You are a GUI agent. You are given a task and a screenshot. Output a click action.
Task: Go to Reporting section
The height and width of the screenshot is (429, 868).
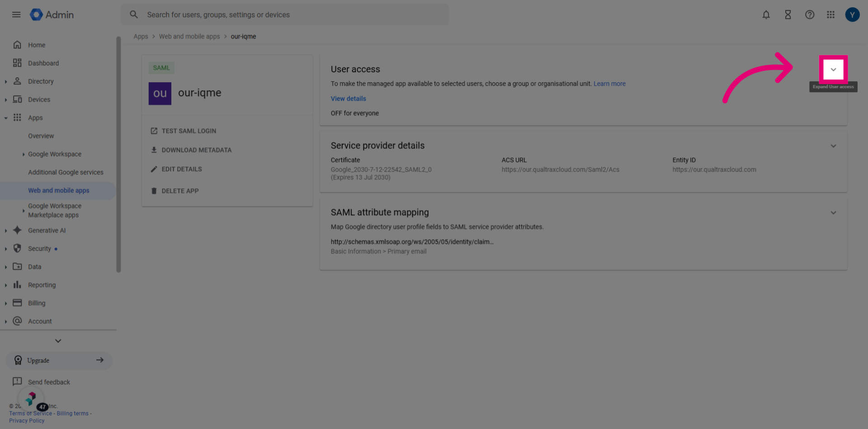pyautogui.click(x=42, y=285)
